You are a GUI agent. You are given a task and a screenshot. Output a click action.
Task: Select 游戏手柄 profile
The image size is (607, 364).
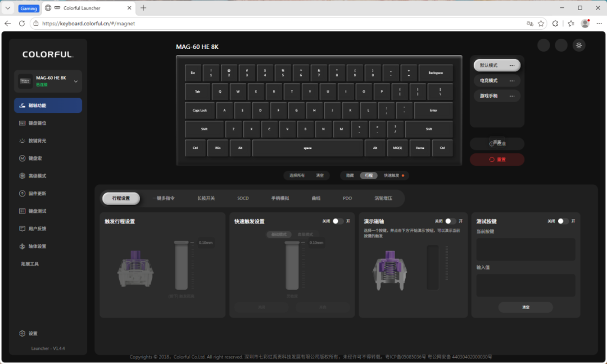[497, 96]
